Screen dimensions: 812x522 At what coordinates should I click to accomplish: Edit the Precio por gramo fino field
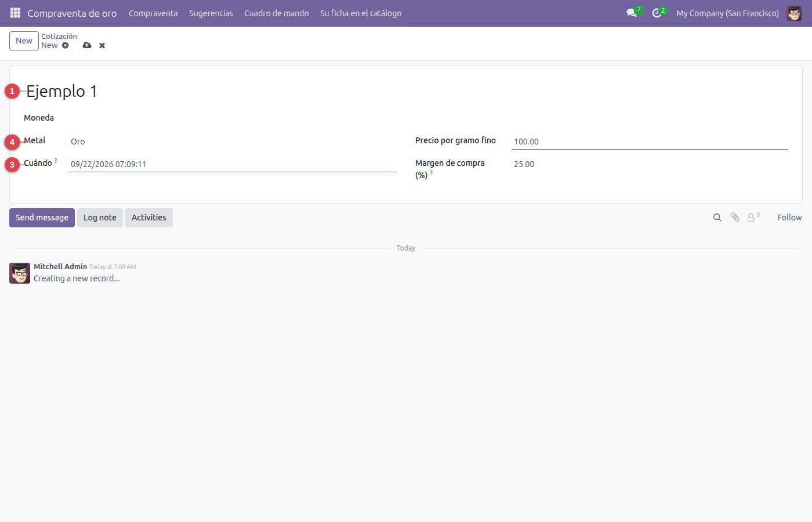click(x=650, y=142)
